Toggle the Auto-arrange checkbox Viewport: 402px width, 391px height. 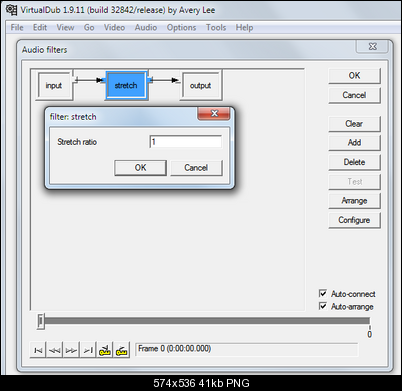[323, 306]
